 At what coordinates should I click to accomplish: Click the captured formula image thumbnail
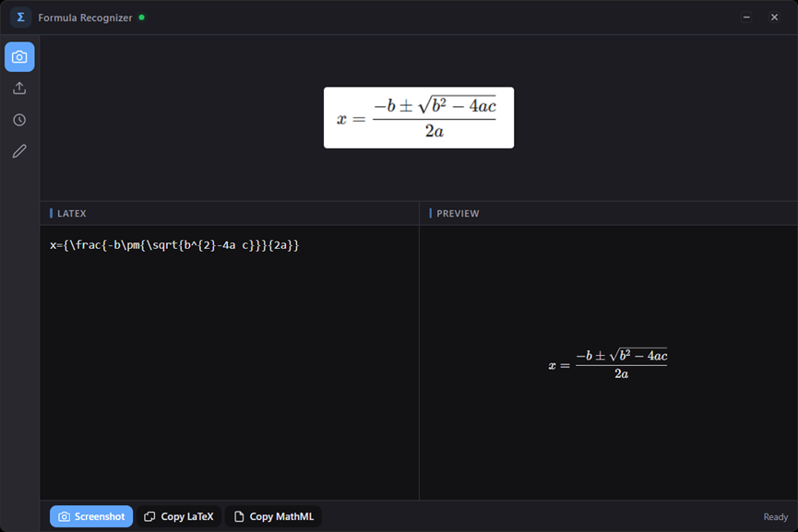coord(419,117)
